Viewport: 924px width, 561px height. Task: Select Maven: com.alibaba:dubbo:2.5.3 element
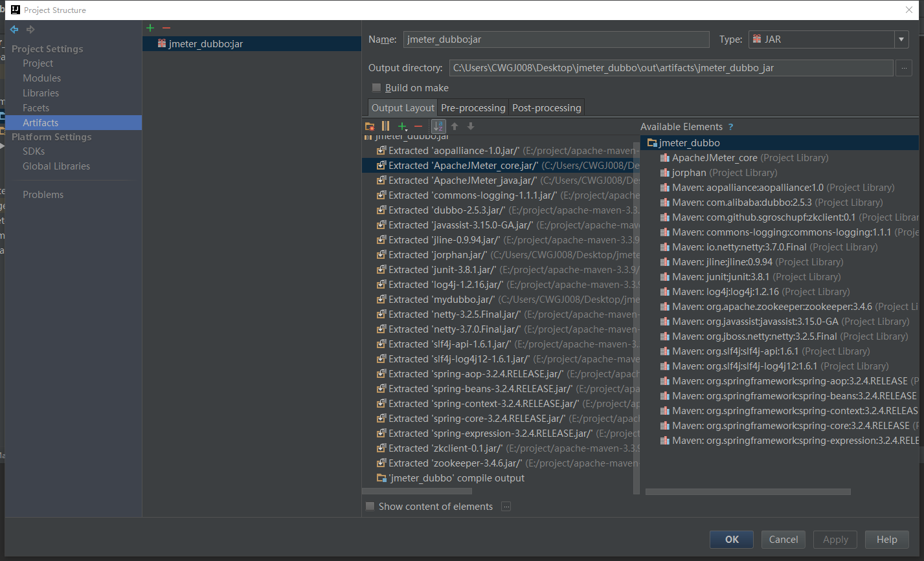click(x=780, y=203)
